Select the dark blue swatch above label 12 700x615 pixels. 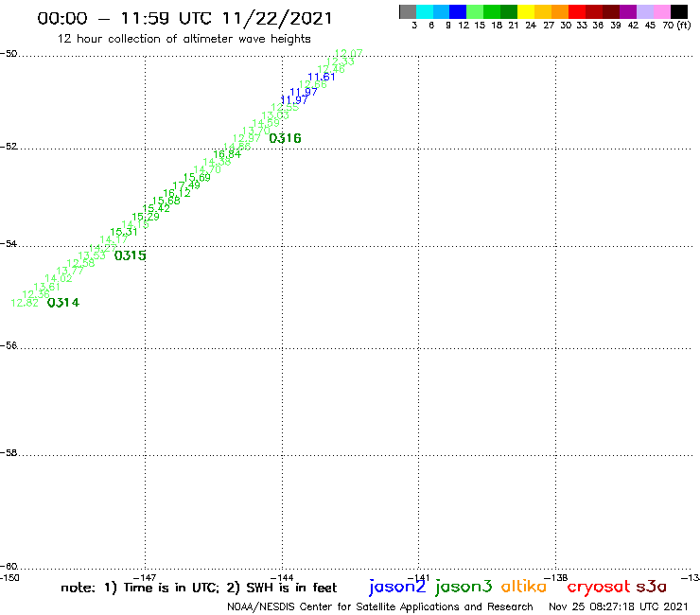pos(458,11)
